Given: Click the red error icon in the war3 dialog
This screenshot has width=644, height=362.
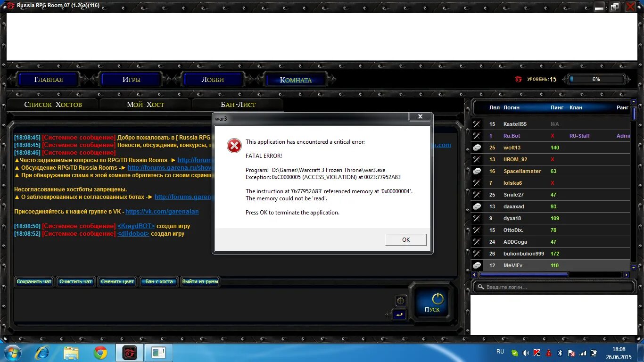Looking at the screenshot, I should coord(234,146).
